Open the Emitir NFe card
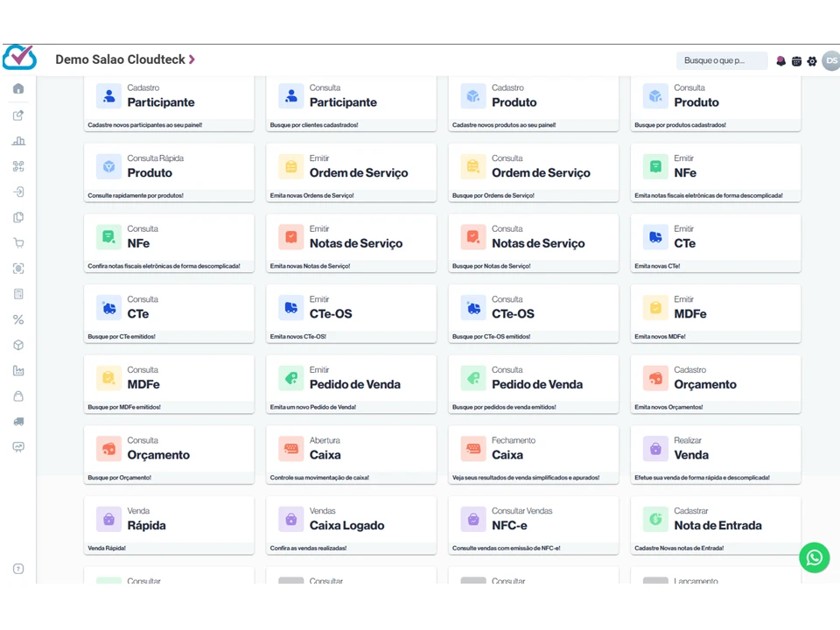The height and width of the screenshot is (630, 840). tap(715, 173)
